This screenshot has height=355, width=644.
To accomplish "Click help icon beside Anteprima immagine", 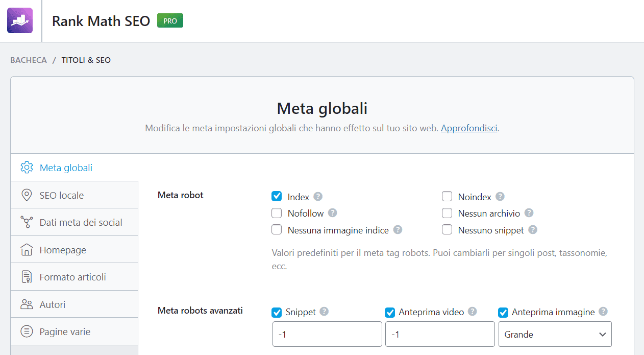I will coord(603,312).
